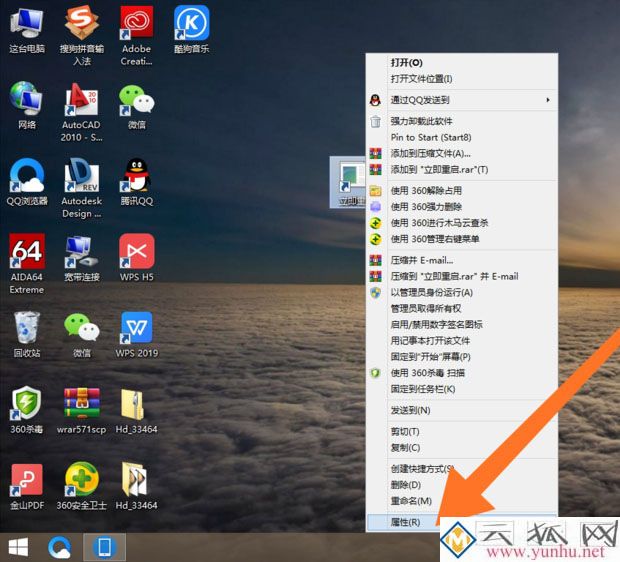The width and height of the screenshot is (620, 562).
Task: Choose 以管理员身份运行(A)
Action: point(462,293)
